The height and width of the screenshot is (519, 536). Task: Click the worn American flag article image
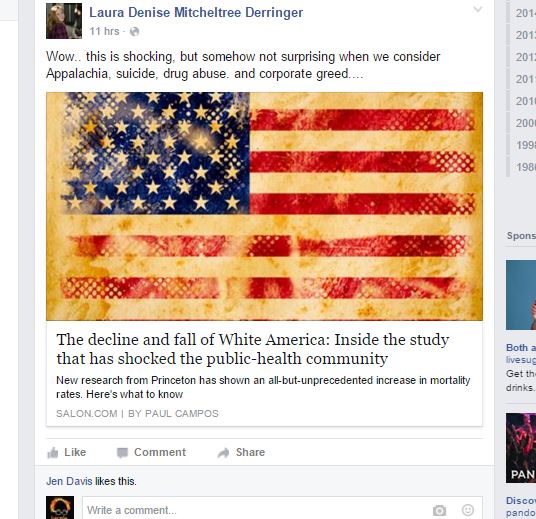tap(264, 206)
